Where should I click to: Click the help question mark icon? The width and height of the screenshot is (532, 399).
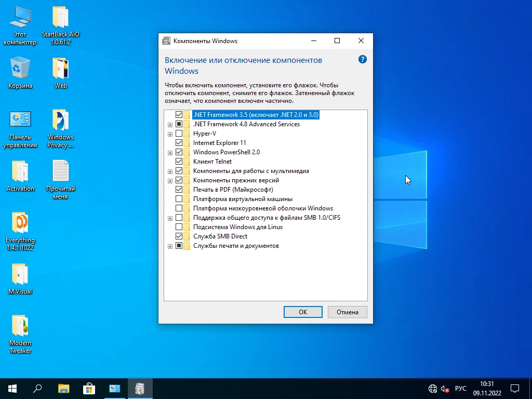(x=363, y=59)
